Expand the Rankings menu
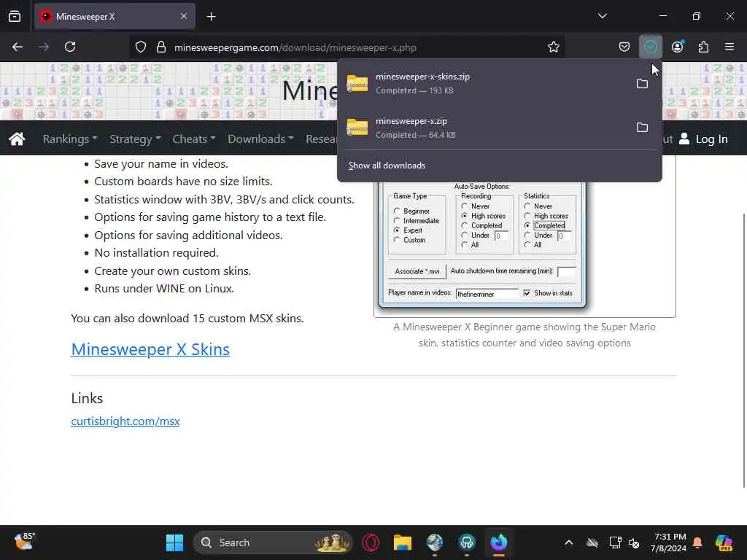Viewport: 747px width, 560px height. click(x=69, y=139)
